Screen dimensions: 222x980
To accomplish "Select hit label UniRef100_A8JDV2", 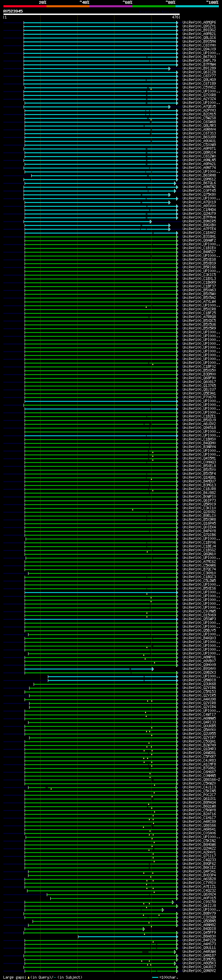I will [x=199, y=424].
